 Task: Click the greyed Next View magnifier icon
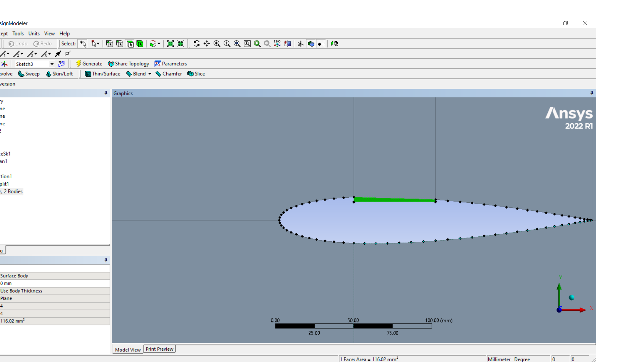pyautogui.click(x=267, y=44)
